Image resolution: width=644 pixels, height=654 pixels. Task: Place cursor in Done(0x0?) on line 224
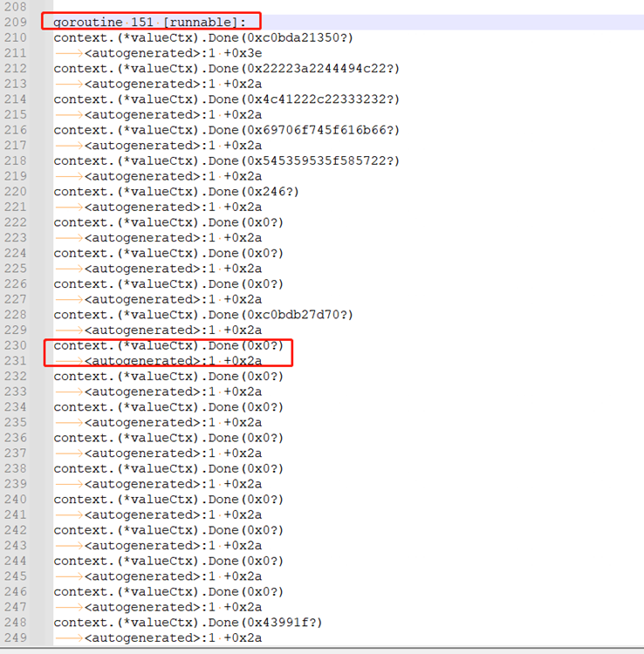pyautogui.click(x=168, y=254)
